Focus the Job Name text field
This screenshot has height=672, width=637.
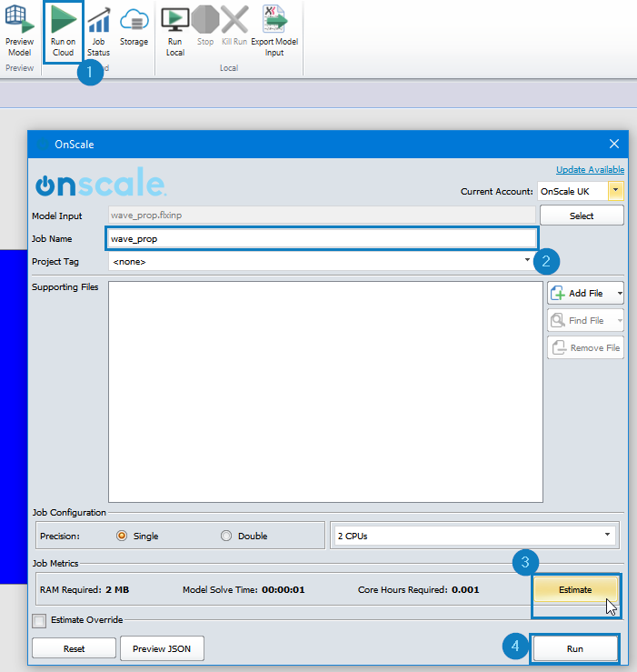point(322,239)
